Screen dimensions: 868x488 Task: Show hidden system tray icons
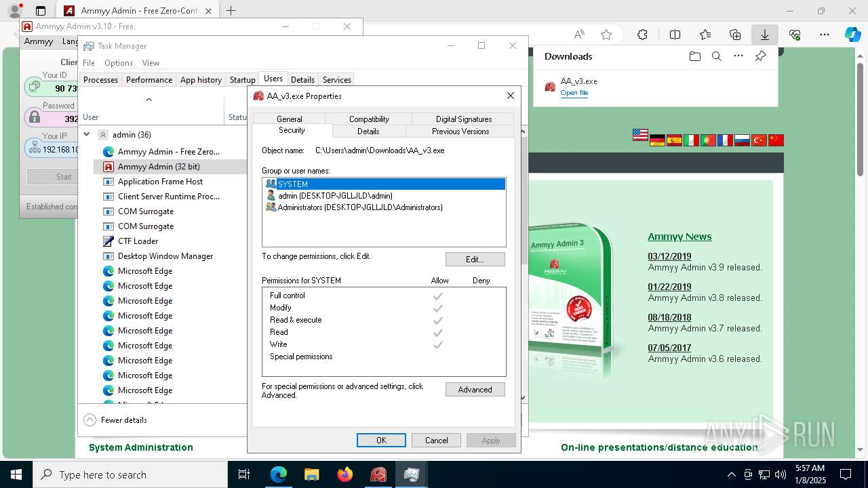pyautogui.click(x=731, y=474)
